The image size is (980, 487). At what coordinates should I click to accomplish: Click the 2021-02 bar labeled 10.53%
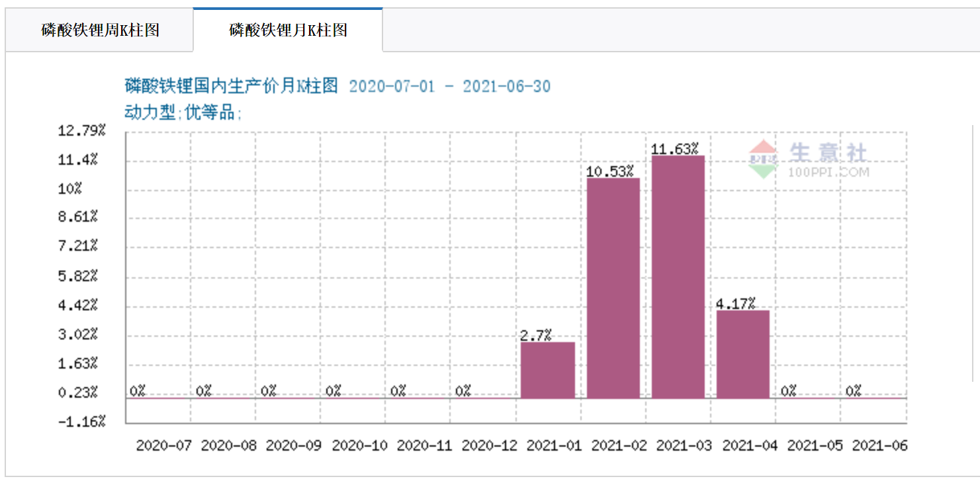[613, 288]
